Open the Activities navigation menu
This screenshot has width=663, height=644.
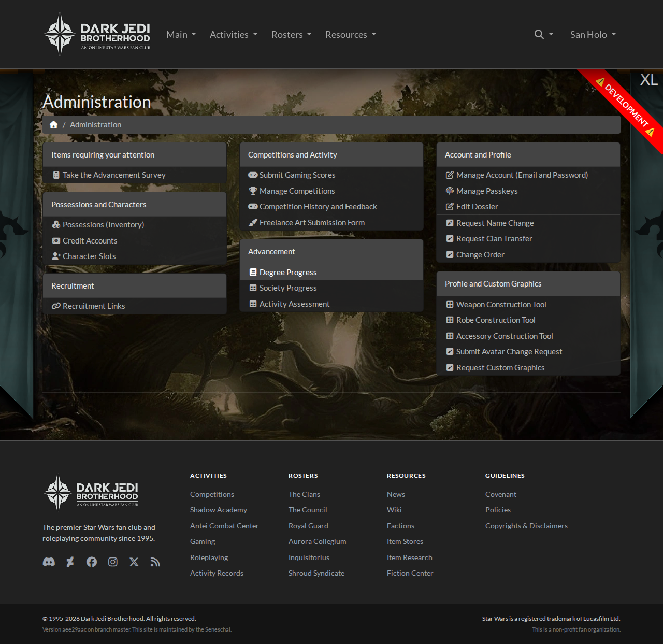click(233, 35)
